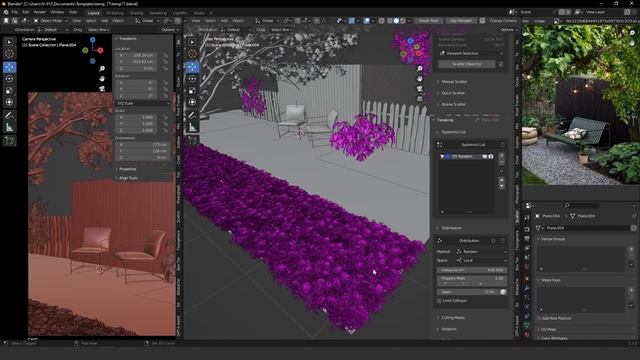This screenshot has width=640, height=360.
Task: Pick Select Box tool in middle viewport toolbar
Action: pyautogui.click(x=192, y=42)
